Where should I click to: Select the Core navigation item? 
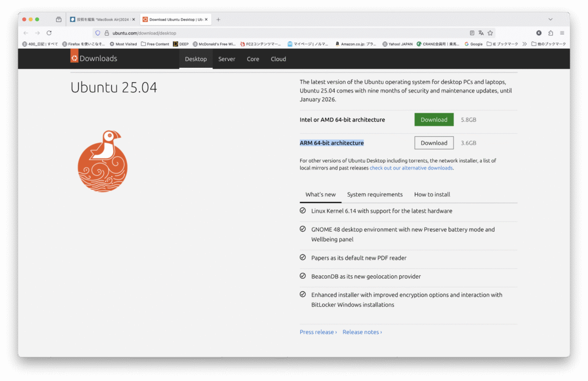(x=253, y=59)
